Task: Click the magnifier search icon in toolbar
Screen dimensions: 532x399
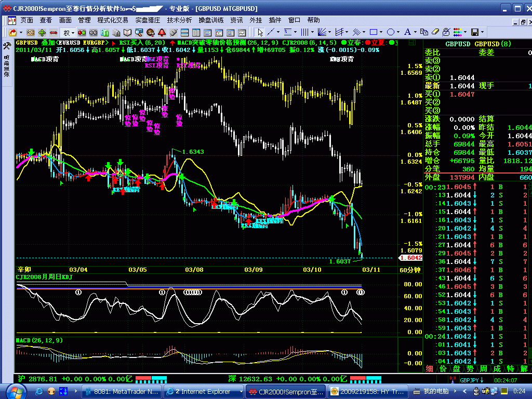Action: (139, 33)
